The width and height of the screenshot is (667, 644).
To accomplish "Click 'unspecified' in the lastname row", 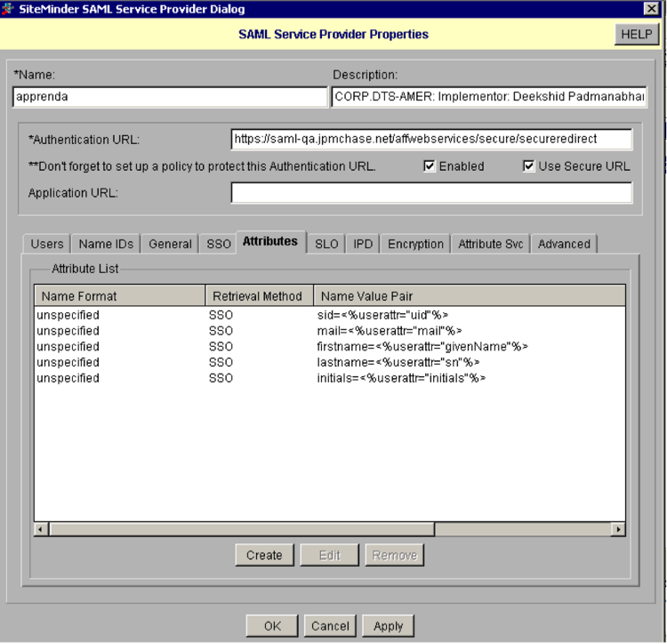I will coord(68,362).
